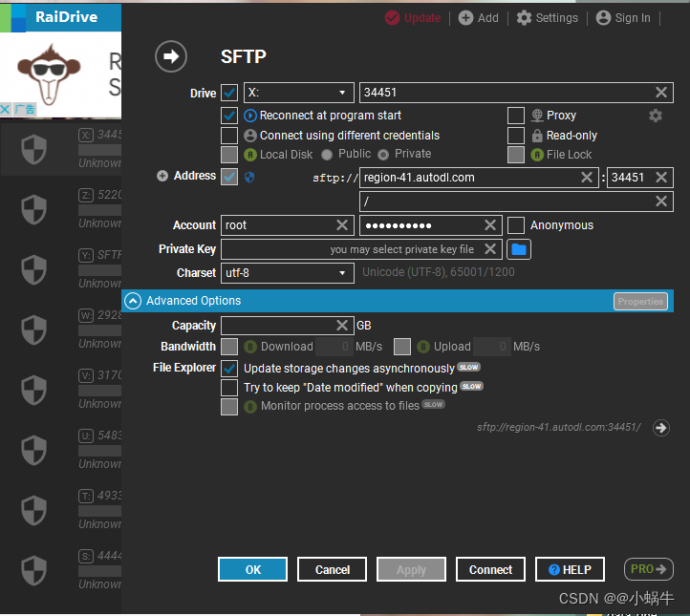Toggle Reconnect at program start checkbox
Viewport: 690px width, 616px height.
(x=229, y=116)
